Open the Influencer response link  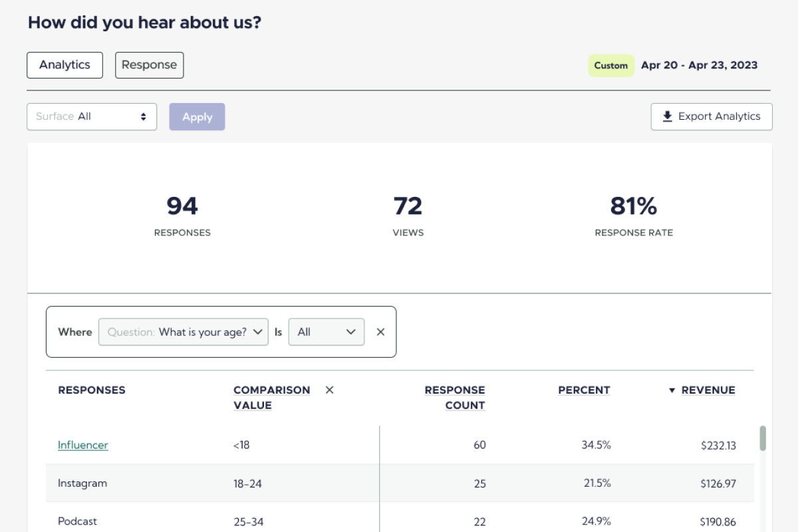point(82,445)
